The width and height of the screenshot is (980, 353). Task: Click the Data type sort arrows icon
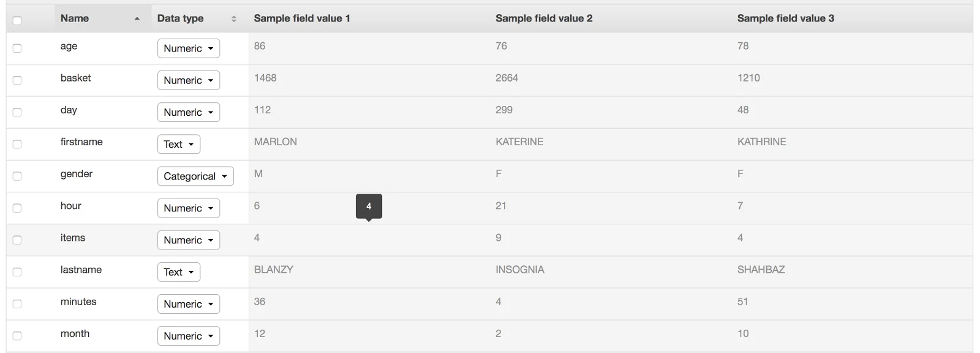click(233, 19)
